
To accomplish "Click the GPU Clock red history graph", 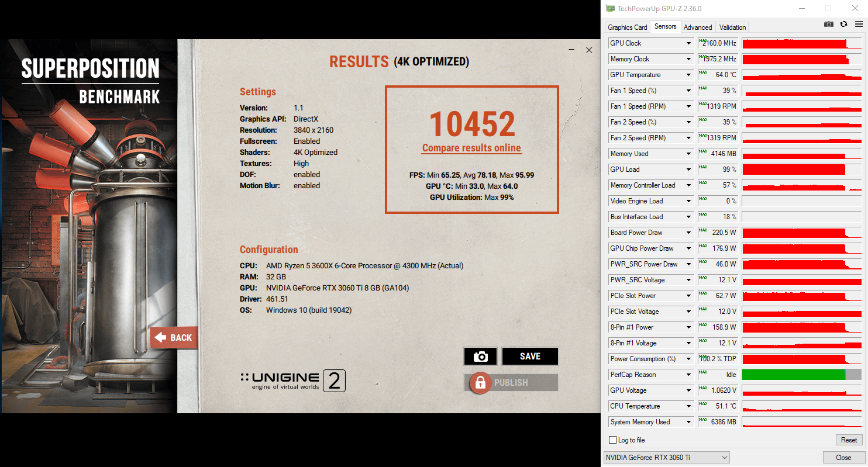I will pyautogui.click(x=802, y=43).
